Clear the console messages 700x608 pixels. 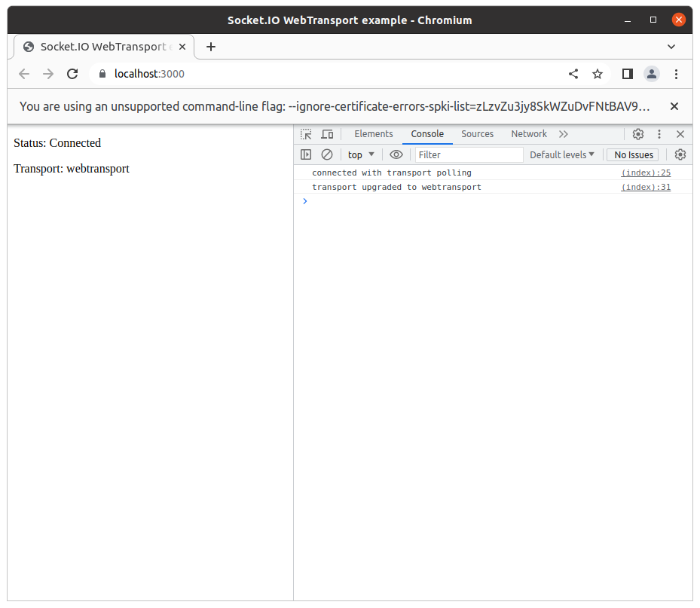[x=326, y=154]
